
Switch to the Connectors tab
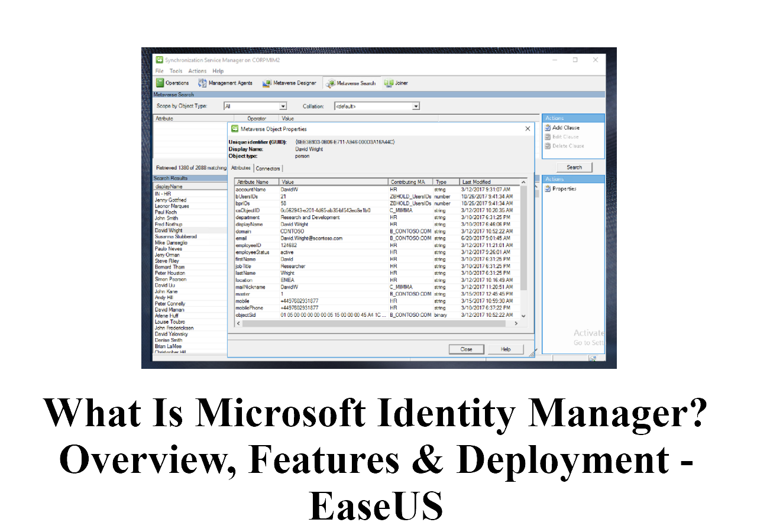[268, 168]
